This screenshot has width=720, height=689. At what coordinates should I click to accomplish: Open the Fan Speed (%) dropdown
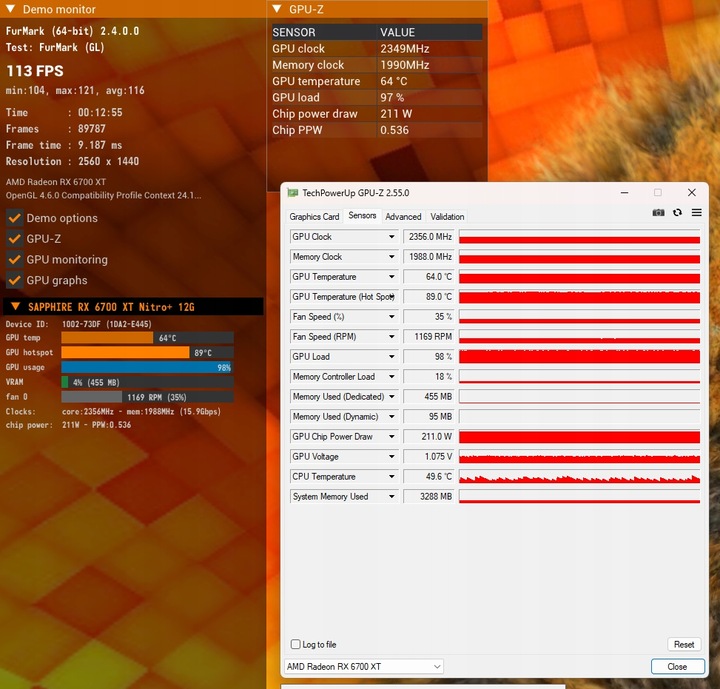tap(391, 316)
